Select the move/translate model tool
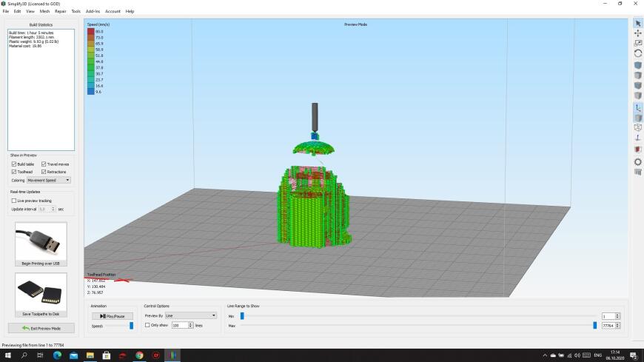 tap(638, 33)
